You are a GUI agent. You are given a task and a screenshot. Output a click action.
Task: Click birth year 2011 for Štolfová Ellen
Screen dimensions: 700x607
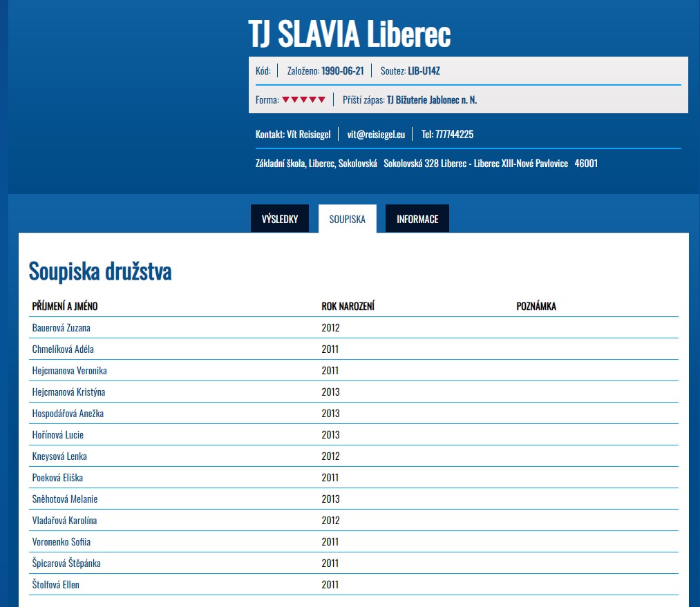coord(330,585)
